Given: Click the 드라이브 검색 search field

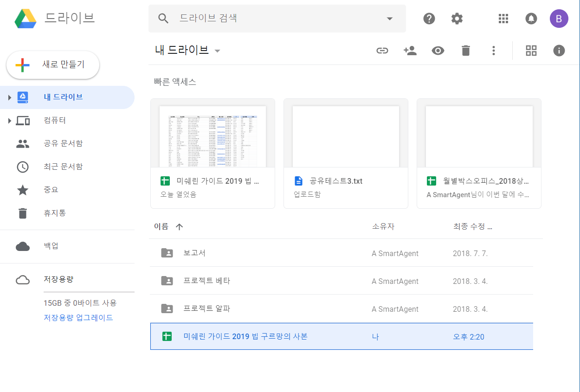Looking at the screenshot, I should pyautogui.click(x=278, y=19).
